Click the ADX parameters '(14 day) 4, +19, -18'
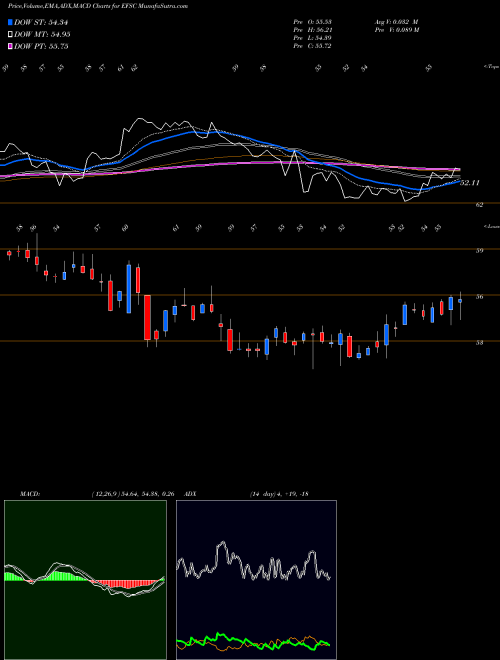Viewport: 500px width, 660px height. 279,493
